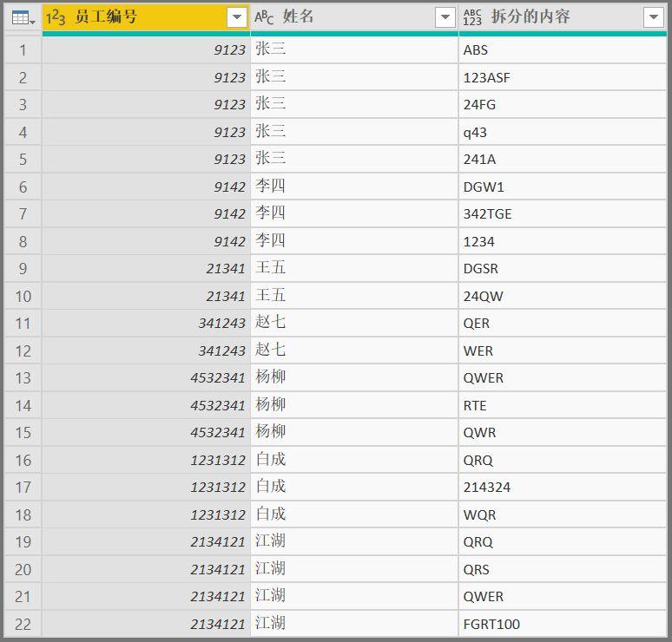672x642 pixels.
Task: Click the cell containing 123ASF
Action: coord(563,77)
